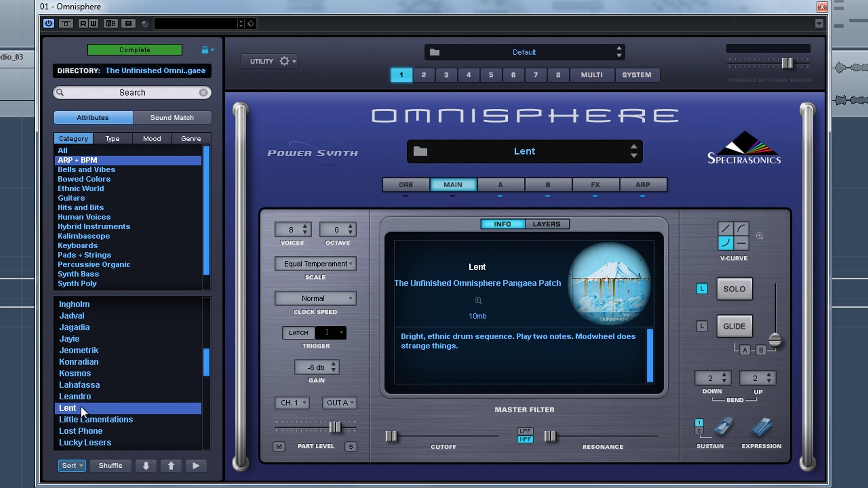Toggle the M mute button for part
The width and height of the screenshot is (868, 488).
click(279, 447)
